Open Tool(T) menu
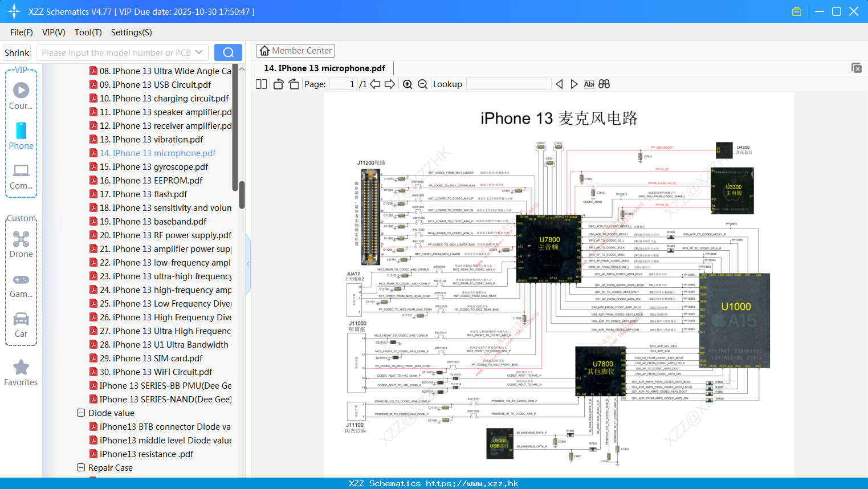 point(88,32)
